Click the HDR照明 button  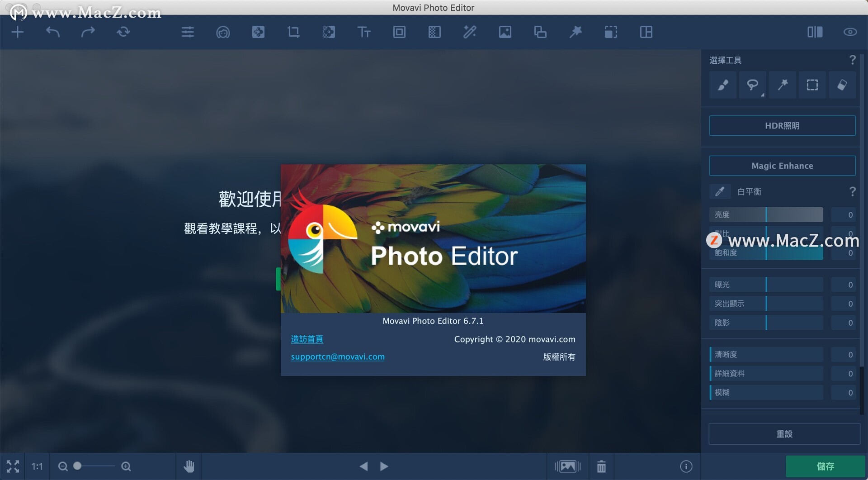click(x=782, y=126)
